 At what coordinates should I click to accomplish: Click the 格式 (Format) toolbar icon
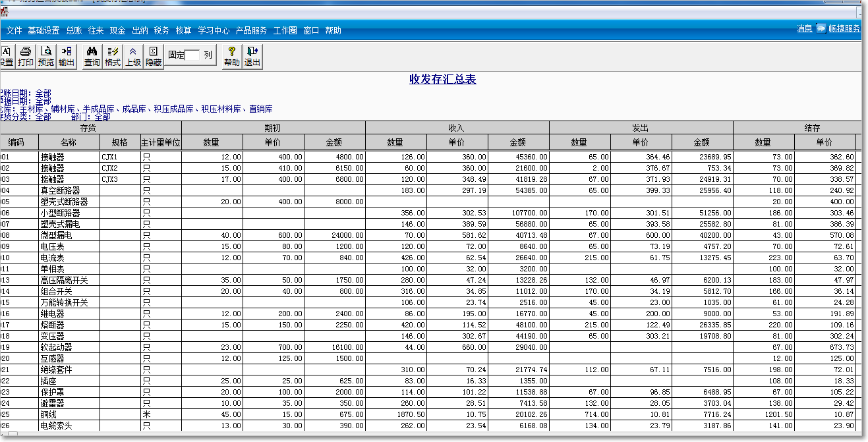(x=113, y=56)
